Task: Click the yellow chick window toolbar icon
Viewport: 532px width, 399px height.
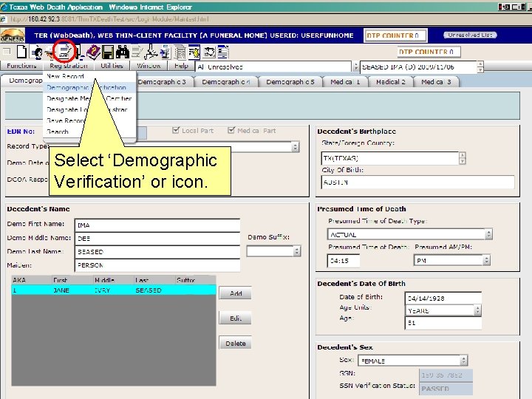Action: click(194, 52)
